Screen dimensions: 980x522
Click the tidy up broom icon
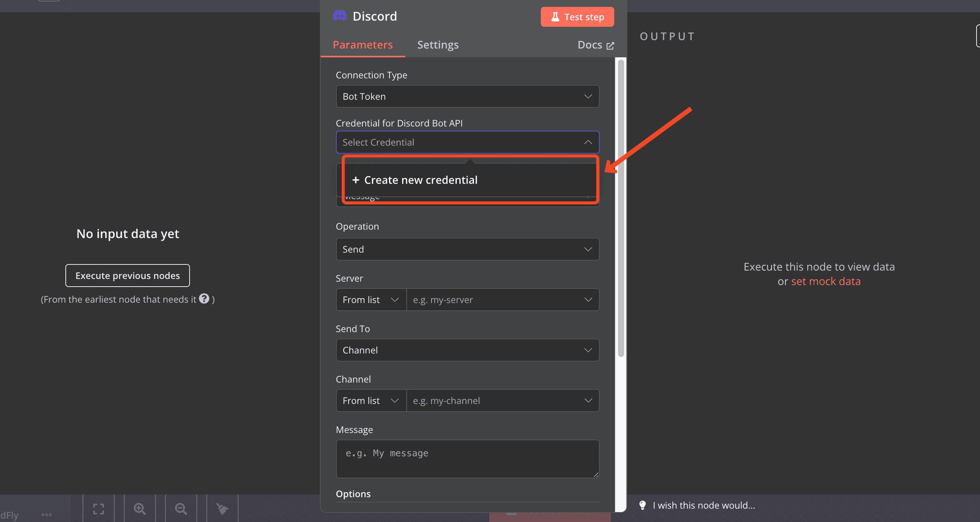[222, 509]
